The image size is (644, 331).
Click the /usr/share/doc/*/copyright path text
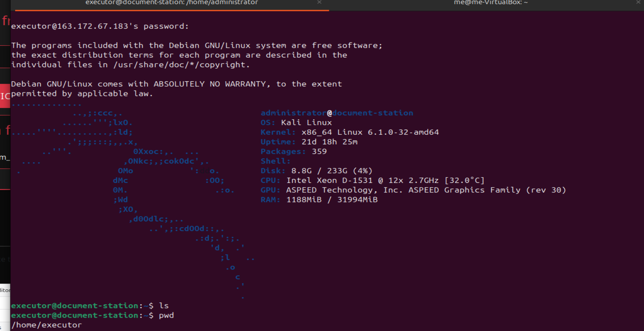pos(181,65)
